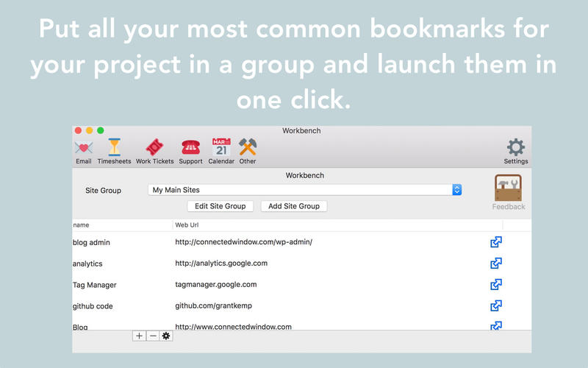The image size is (588, 368).
Task: Launch the blog admin link icon
Action: (496, 242)
